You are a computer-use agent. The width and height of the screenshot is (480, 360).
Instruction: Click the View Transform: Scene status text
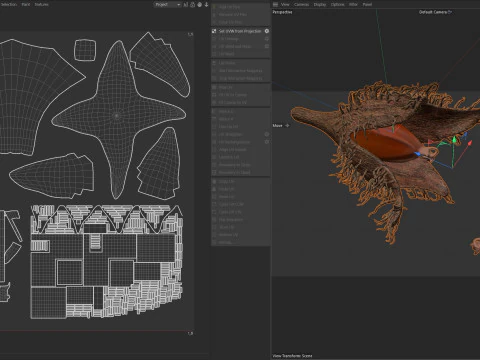coord(292,356)
